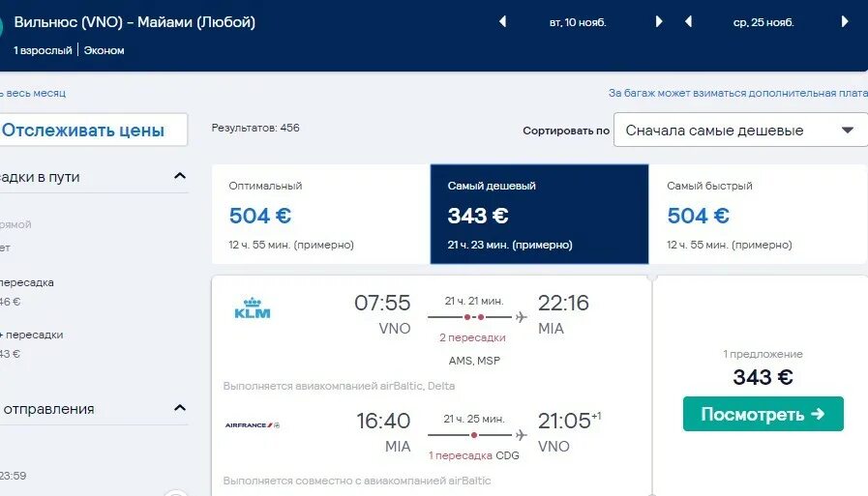Click the outbound flight plane icon

pos(521,317)
